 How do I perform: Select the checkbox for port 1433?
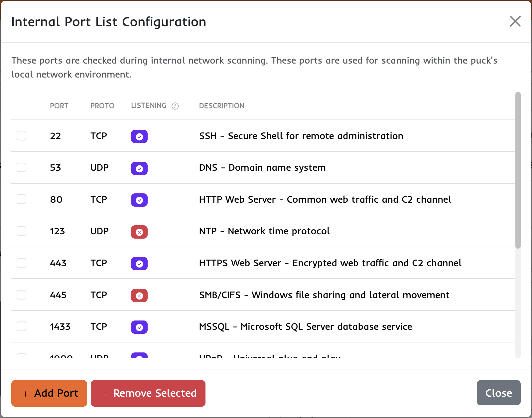tap(21, 326)
